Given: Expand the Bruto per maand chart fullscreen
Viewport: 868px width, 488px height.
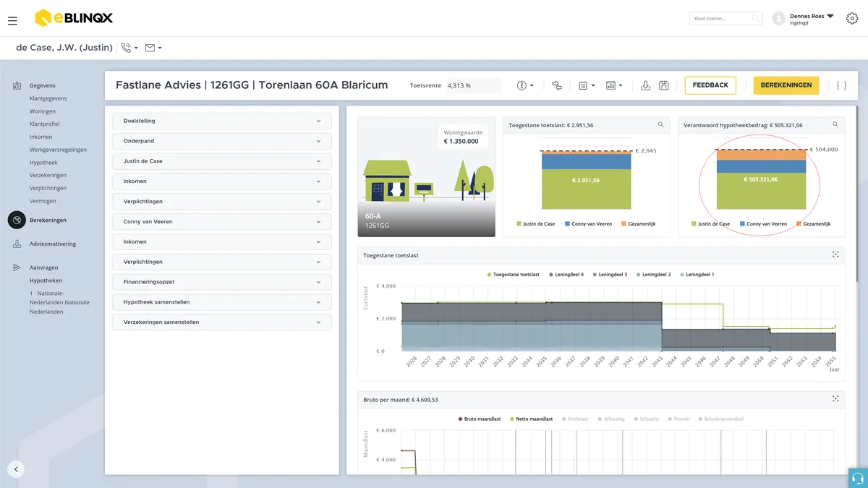Looking at the screenshot, I should click(835, 398).
